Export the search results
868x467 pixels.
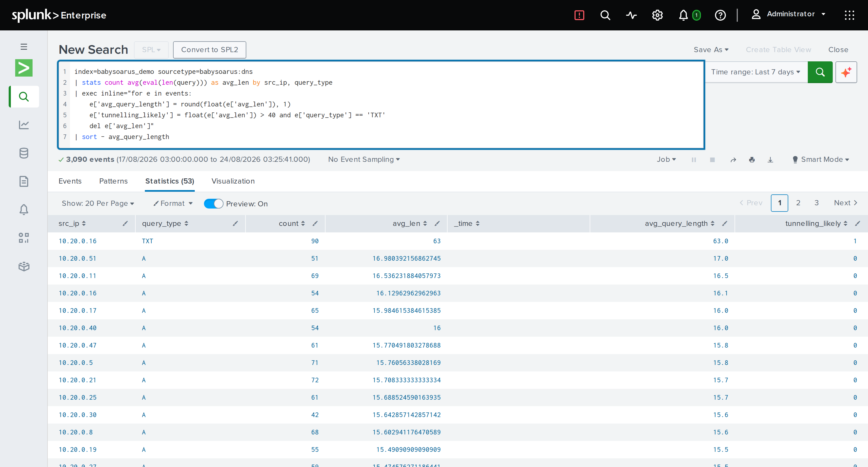(x=770, y=160)
